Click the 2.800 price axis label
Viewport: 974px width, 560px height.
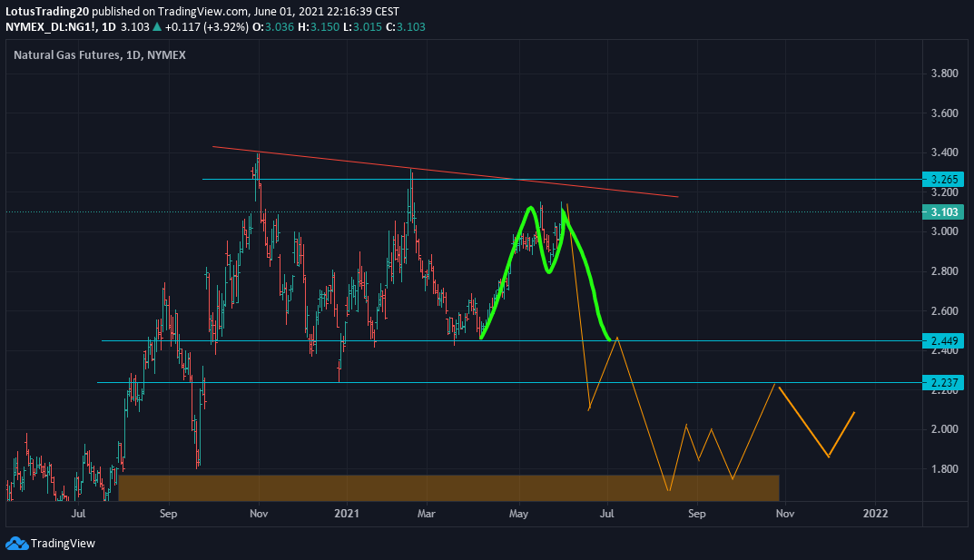(x=944, y=271)
